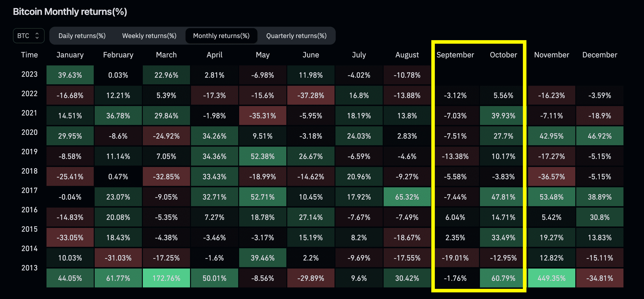The image size is (644, 299).
Task: Switch to Quarterly returns(%) tab
Action: pos(296,36)
